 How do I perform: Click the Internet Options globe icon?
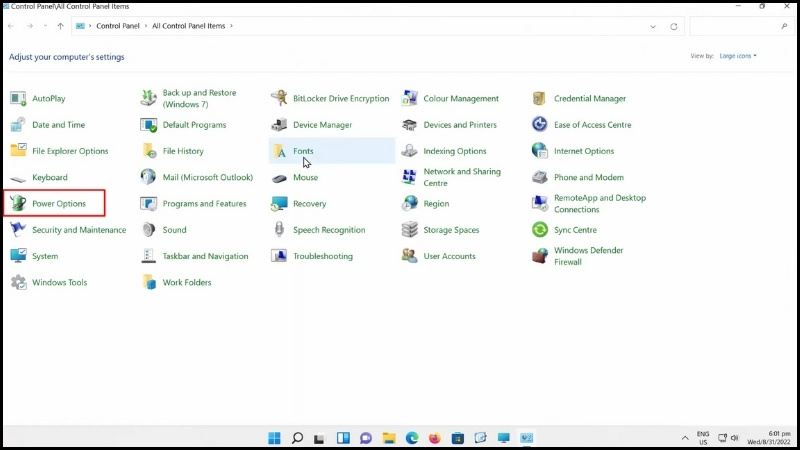pos(539,151)
